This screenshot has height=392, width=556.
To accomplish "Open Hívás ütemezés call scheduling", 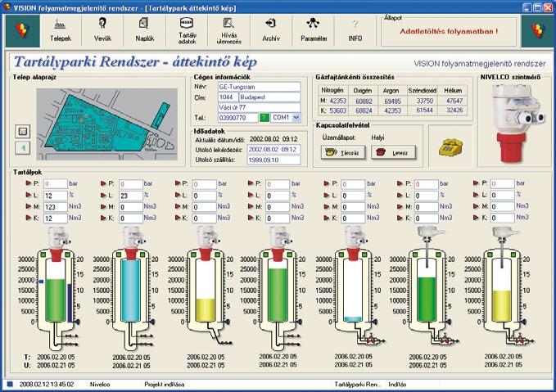I will (228, 31).
